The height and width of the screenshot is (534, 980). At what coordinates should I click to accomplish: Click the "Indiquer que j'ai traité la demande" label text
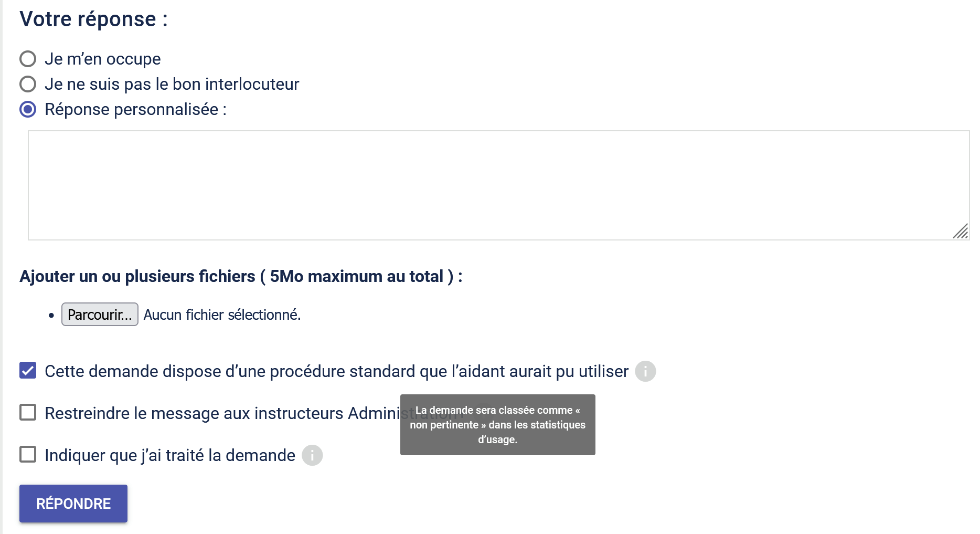[170, 455]
